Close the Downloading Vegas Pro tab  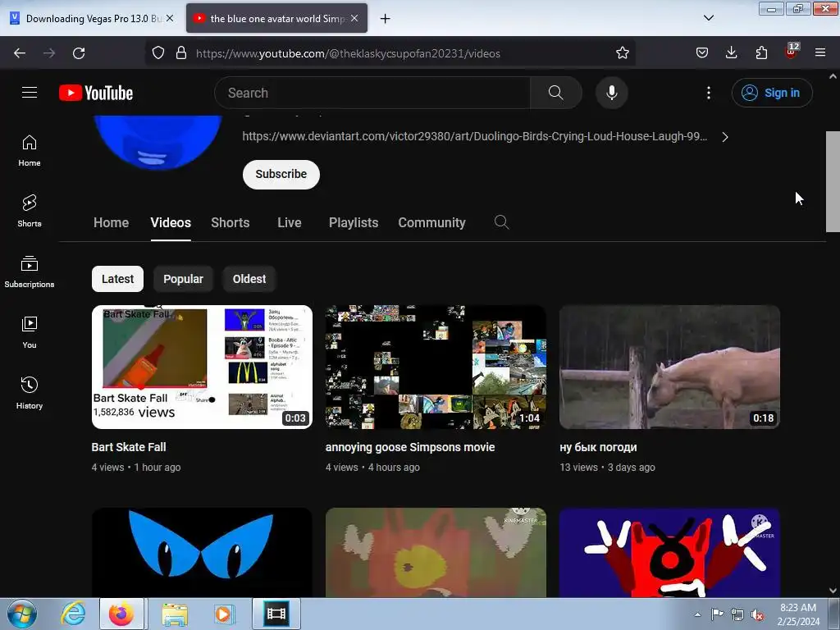pyautogui.click(x=170, y=18)
